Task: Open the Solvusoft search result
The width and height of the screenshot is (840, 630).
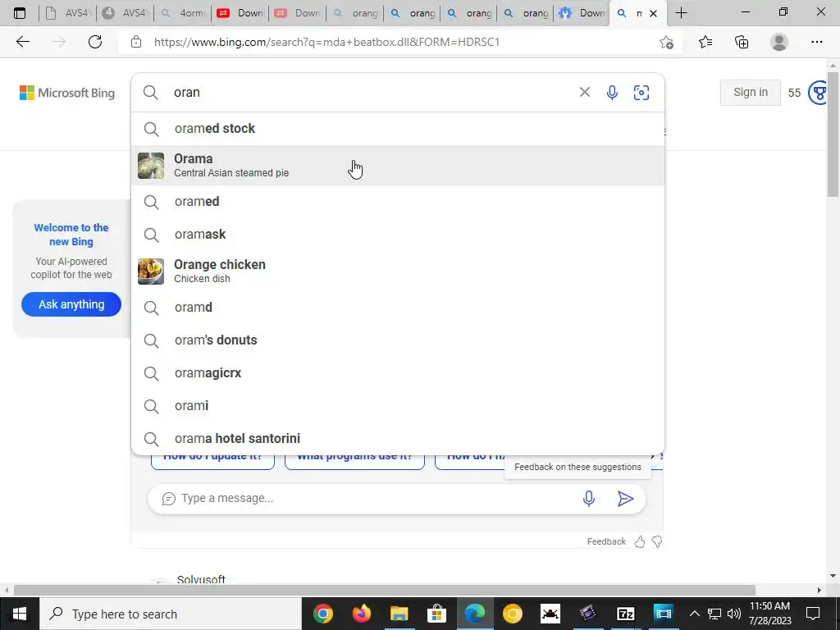Action: (201, 580)
